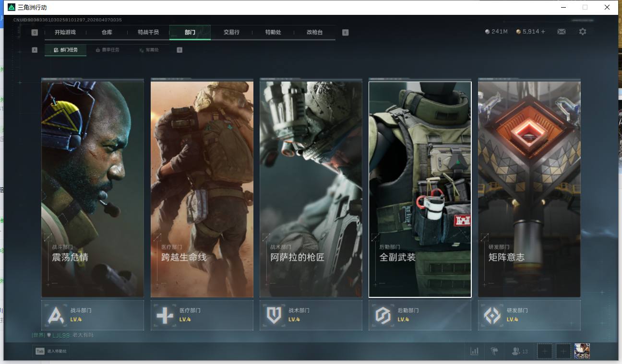Open the statistics bar chart icon
Image resolution: width=622 pixels, height=364 pixels.
pyautogui.click(x=474, y=352)
